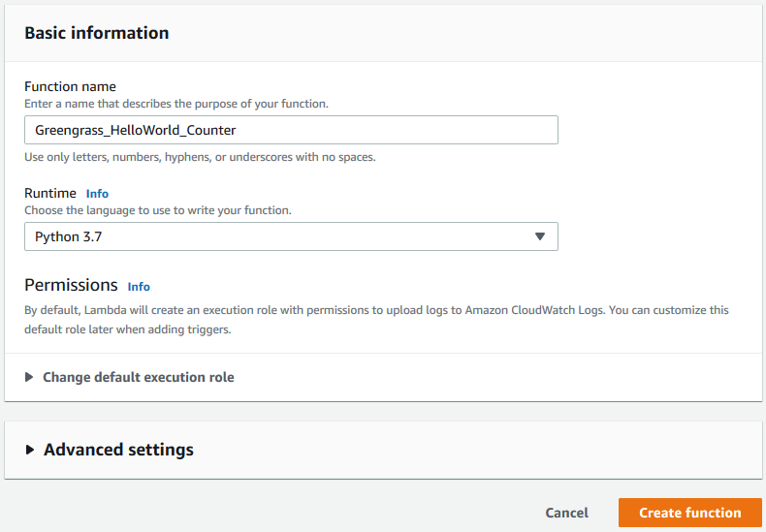The height and width of the screenshot is (532, 766).
Task: Expand Change default execution role triangle
Action: click(29, 377)
